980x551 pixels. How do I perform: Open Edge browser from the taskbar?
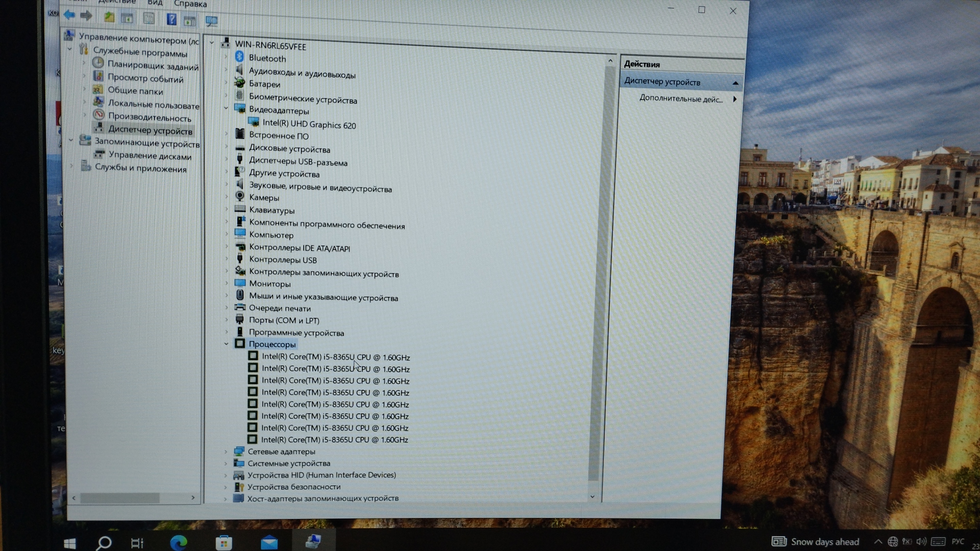pos(178,542)
